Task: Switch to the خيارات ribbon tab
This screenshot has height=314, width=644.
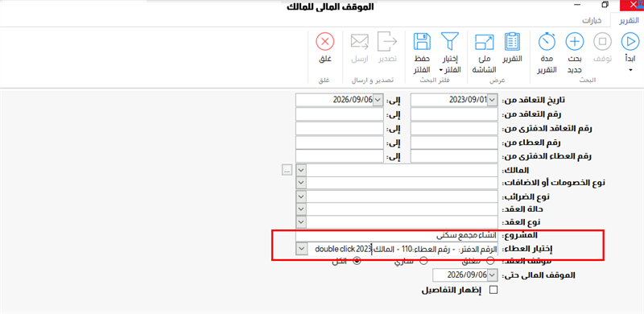Action: pos(592,21)
